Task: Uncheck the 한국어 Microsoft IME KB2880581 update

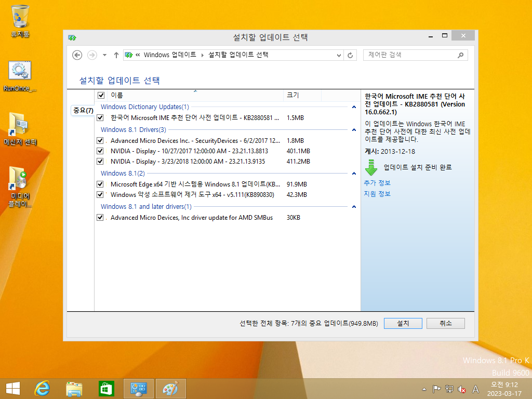Action: pos(100,118)
